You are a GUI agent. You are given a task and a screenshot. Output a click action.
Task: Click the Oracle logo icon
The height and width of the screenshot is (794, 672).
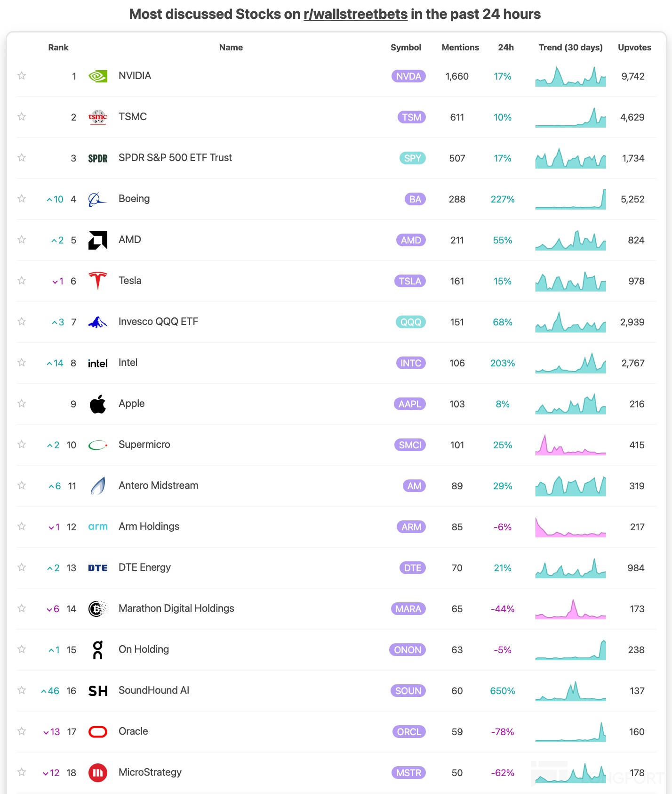point(98,732)
